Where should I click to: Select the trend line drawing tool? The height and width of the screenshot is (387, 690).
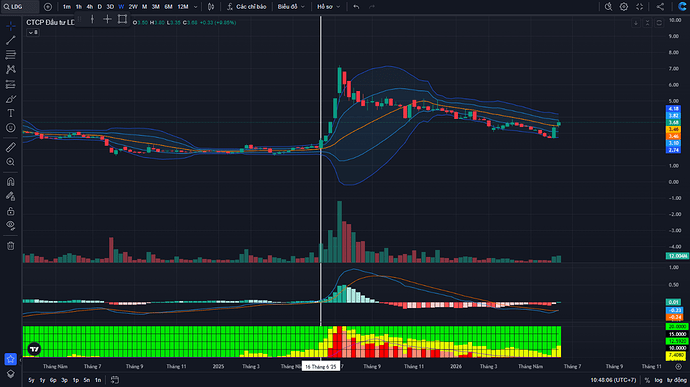coord(11,41)
